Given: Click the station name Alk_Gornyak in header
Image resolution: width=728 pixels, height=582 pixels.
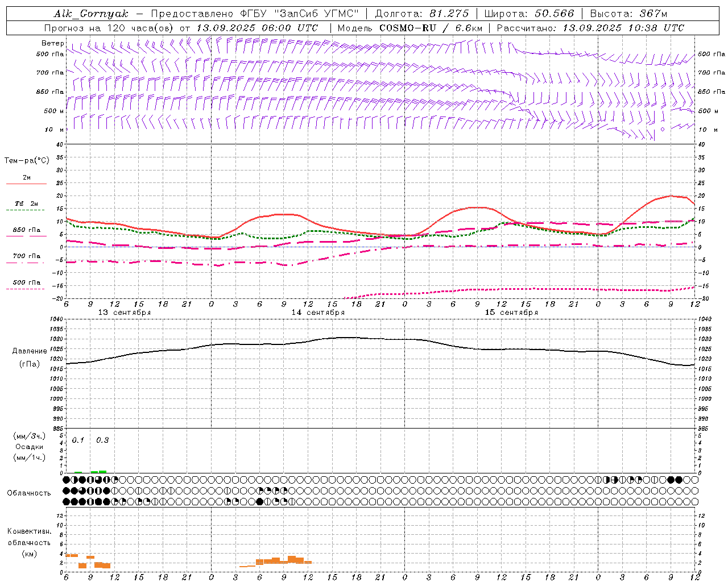Looking at the screenshot, I should pos(91,14).
